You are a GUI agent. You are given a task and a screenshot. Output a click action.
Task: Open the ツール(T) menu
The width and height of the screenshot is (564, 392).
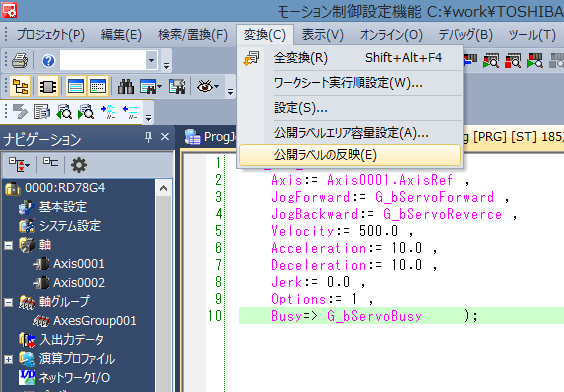532,35
